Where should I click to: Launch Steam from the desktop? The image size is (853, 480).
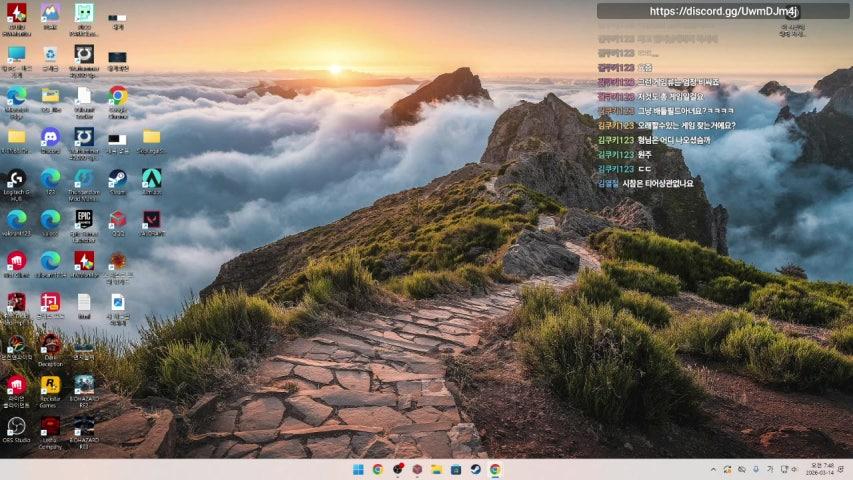tap(117, 178)
